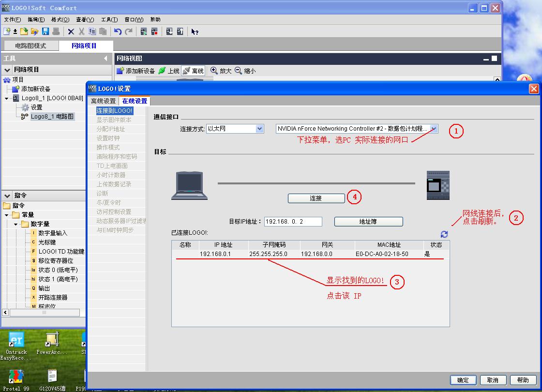Open the network adapter dropdown
Screen dimensions: 542x392
click(x=434, y=129)
